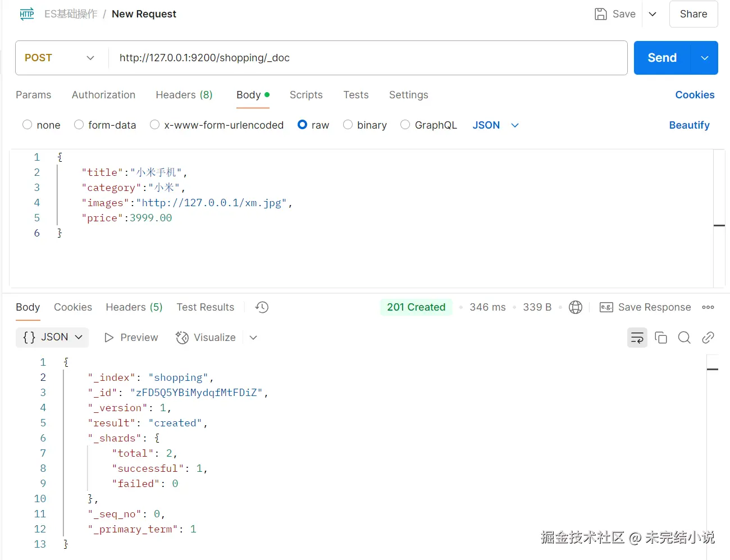Copy the response body to clipboard
Image resolution: width=730 pixels, height=560 pixels.
(661, 338)
